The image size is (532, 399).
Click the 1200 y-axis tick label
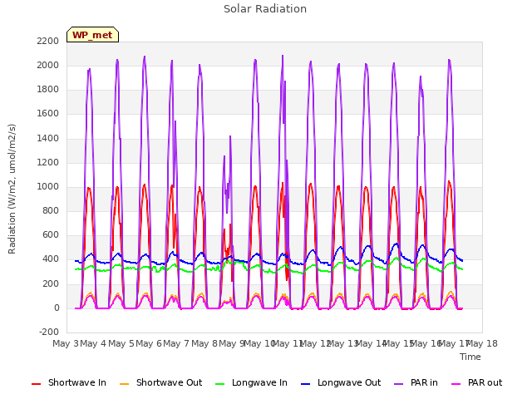click(x=48, y=163)
